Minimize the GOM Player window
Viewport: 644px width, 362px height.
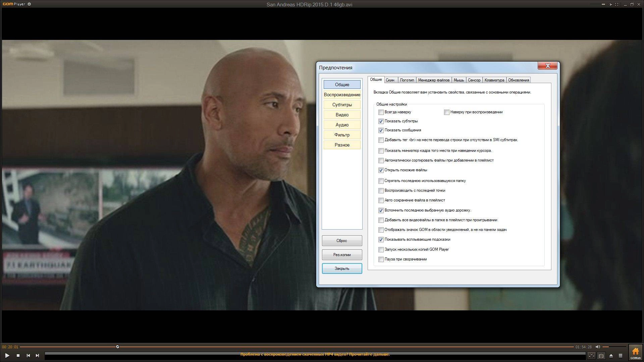click(x=625, y=4)
